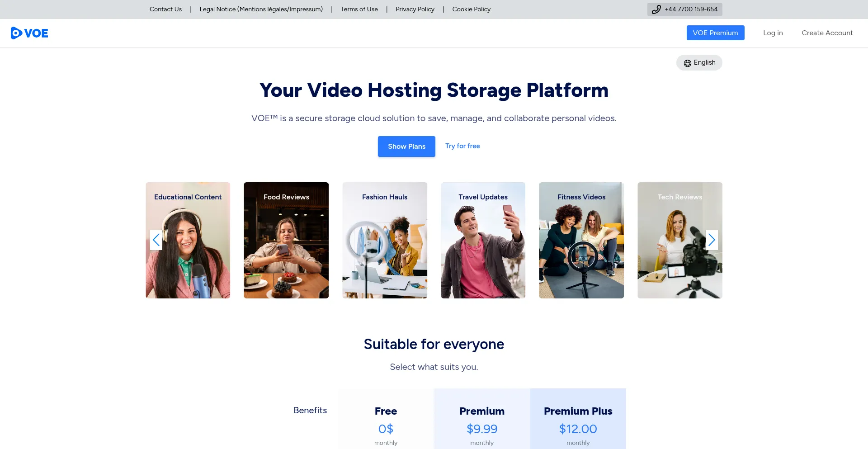868x449 pixels.
Task: Choose the Fitness Videos card
Action: coord(581,240)
